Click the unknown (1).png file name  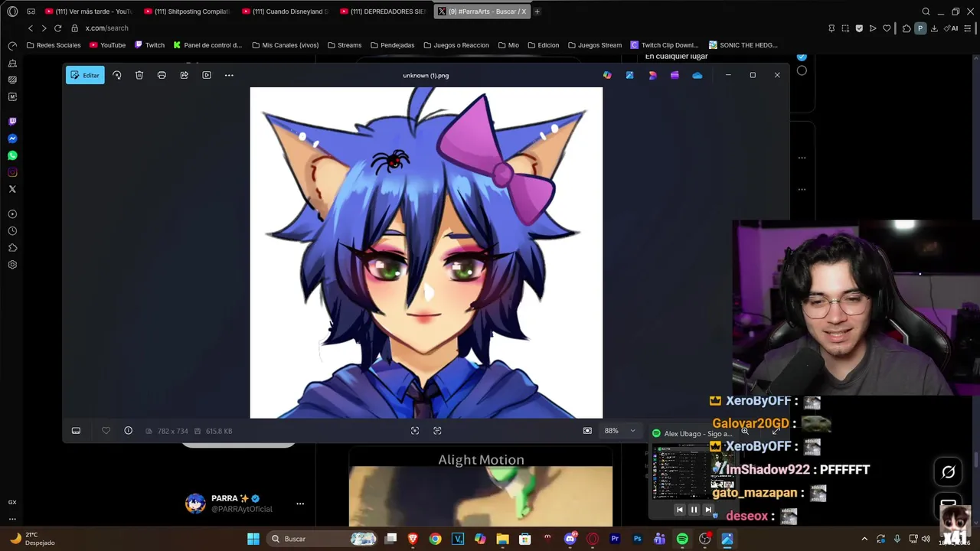click(x=426, y=76)
